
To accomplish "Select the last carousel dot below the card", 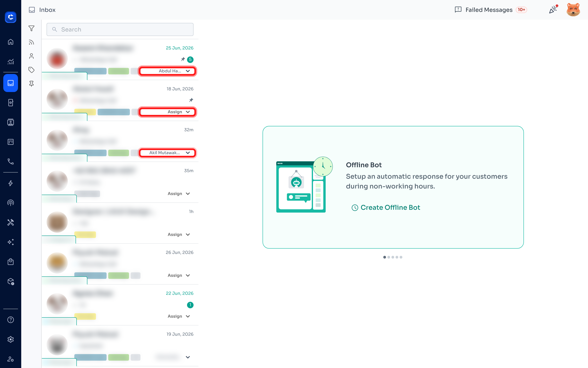I will [401, 257].
